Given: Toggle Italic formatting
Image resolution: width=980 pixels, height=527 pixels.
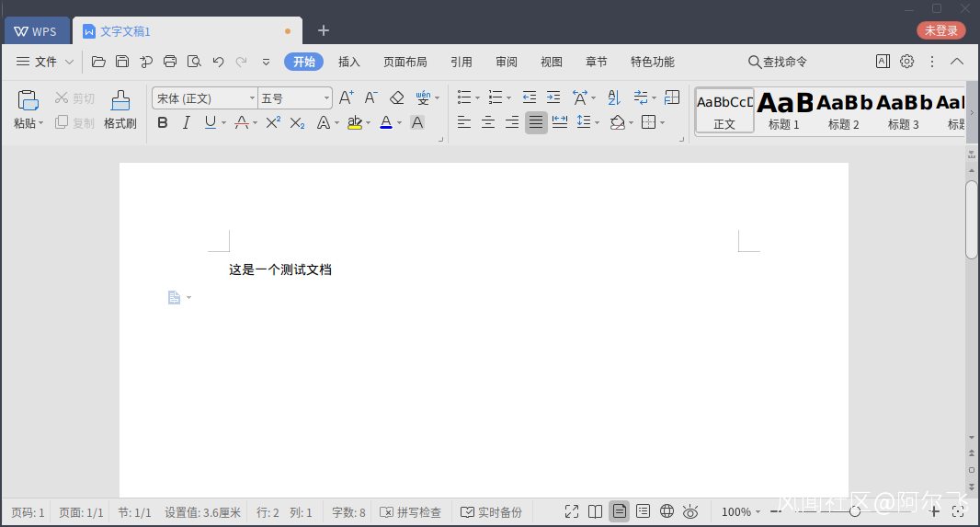Looking at the screenshot, I should click(x=187, y=122).
